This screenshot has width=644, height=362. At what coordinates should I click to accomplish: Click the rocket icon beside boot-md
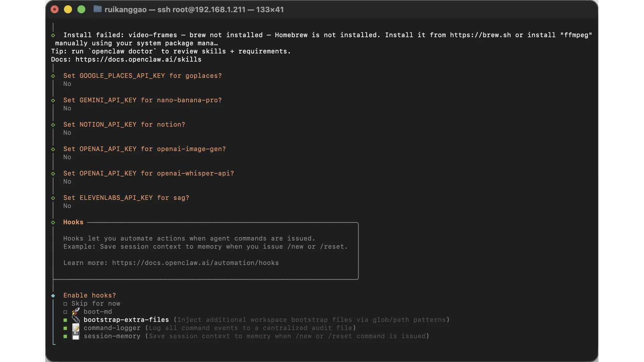(76, 312)
